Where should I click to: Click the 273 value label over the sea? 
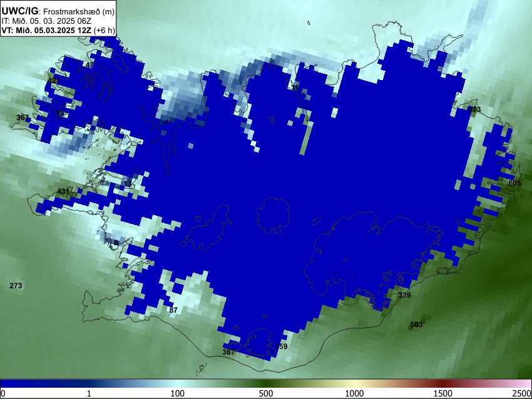pos(16,286)
